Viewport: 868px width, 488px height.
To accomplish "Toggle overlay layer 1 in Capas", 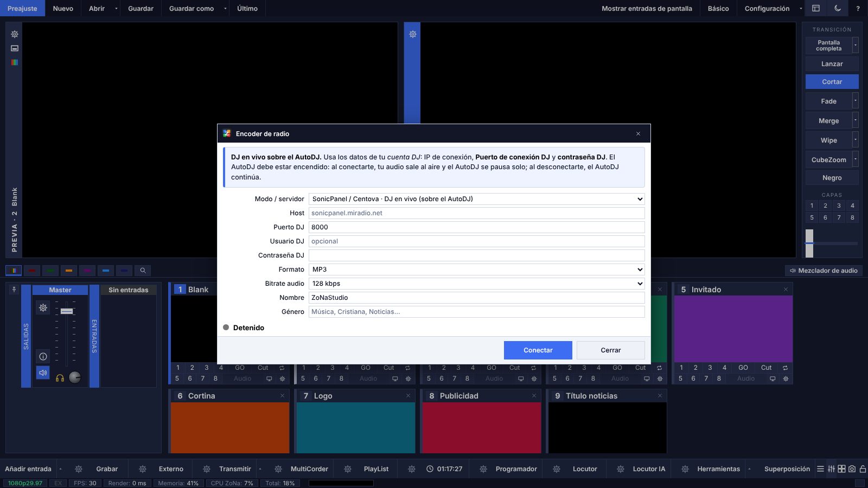I will [812, 206].
